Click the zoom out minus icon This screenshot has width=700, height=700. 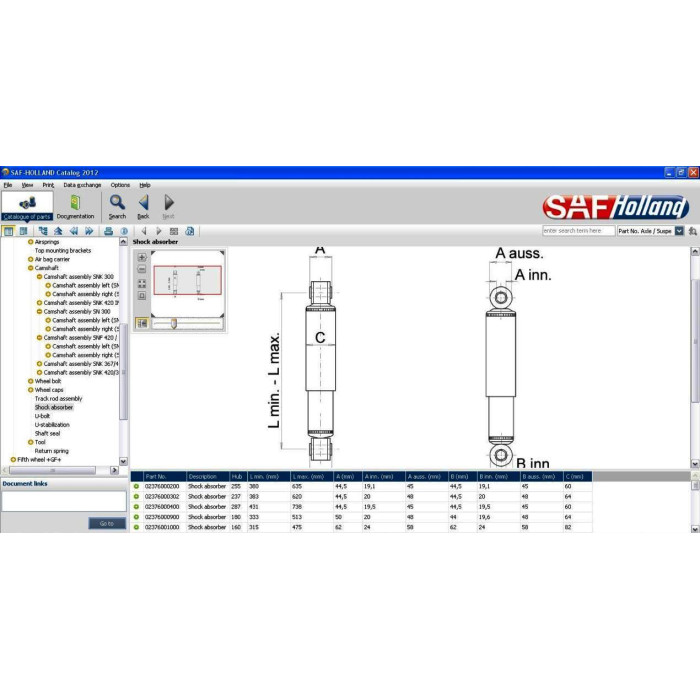[x=142, y=269]
